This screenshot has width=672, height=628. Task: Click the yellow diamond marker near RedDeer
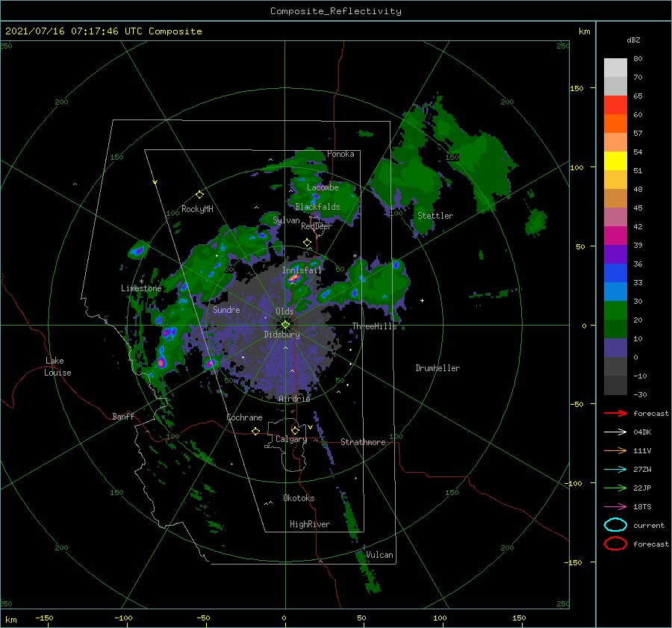pos(308,243)
